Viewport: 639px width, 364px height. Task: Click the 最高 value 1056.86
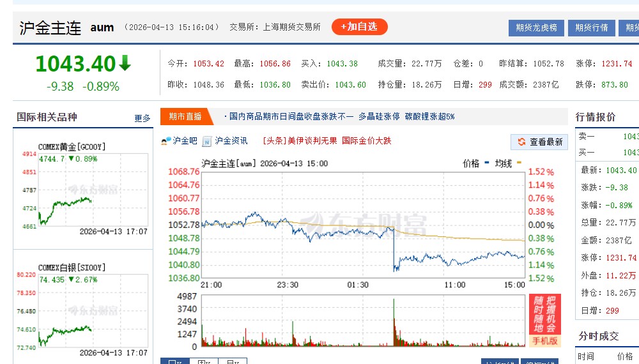[x=275, y=63]
